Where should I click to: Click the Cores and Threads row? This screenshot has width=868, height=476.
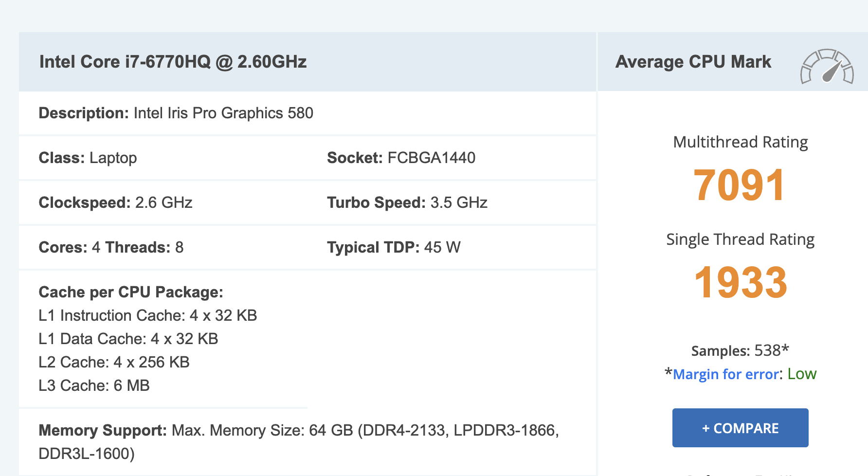click(x=111, y=247)
